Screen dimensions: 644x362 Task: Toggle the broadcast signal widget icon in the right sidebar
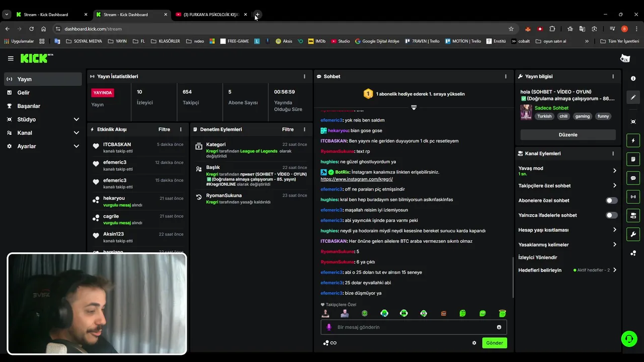coord(633,197)
